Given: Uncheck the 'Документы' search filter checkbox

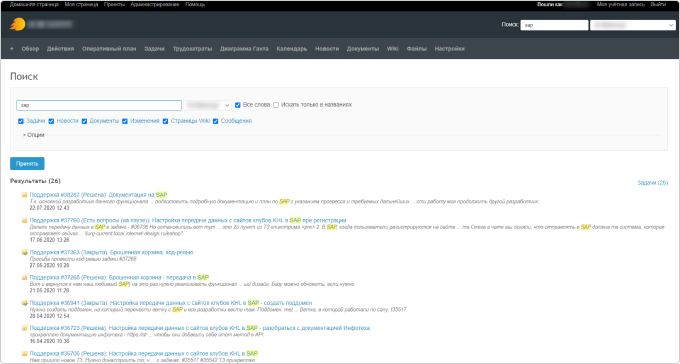Looking at the screenshot, I should [85, 121].
